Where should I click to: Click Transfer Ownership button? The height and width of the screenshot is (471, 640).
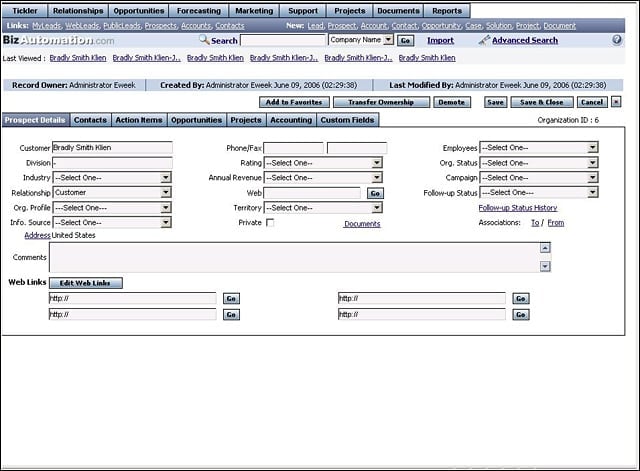click(381, 102)
